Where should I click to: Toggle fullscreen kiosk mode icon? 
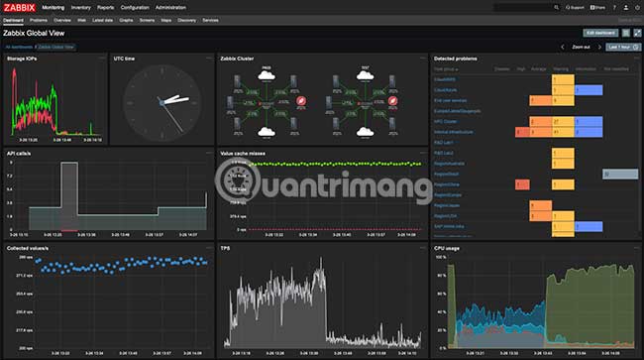click(637, 33)
